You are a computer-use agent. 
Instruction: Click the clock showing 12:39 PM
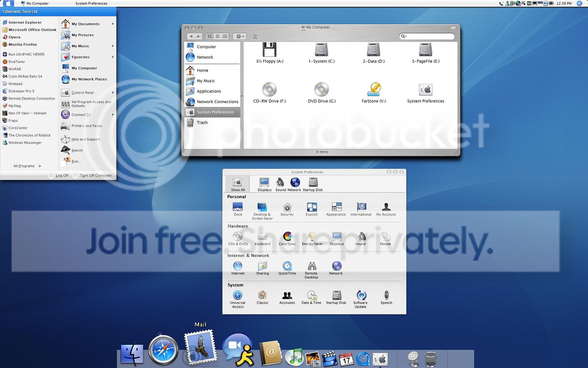[x=564, y=3]
